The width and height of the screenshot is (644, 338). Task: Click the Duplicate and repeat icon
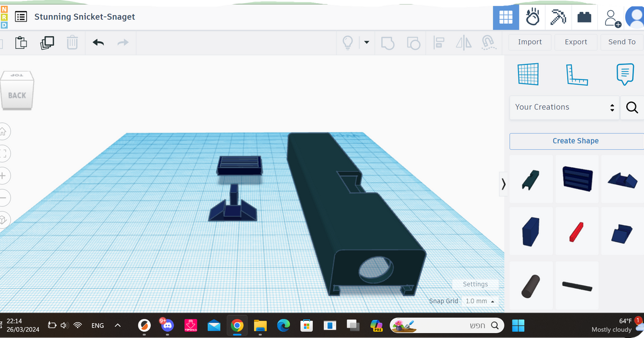(x=47, y=42)
